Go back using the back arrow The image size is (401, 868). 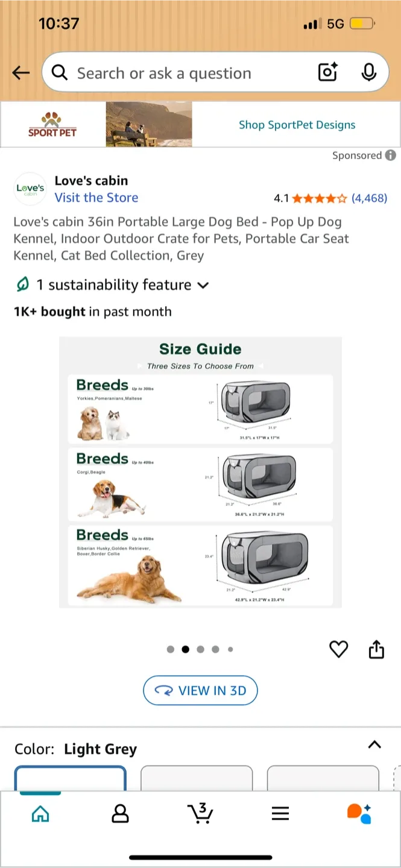21,72
